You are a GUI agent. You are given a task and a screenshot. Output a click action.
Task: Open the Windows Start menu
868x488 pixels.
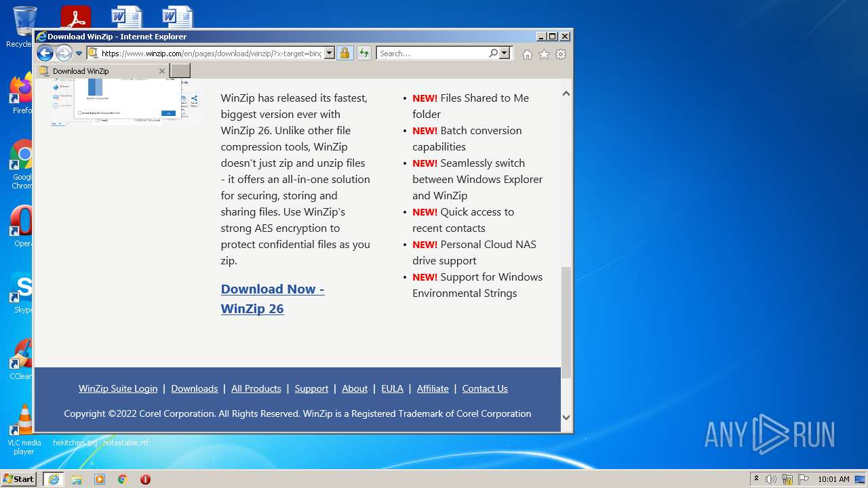tap(18, 479)
